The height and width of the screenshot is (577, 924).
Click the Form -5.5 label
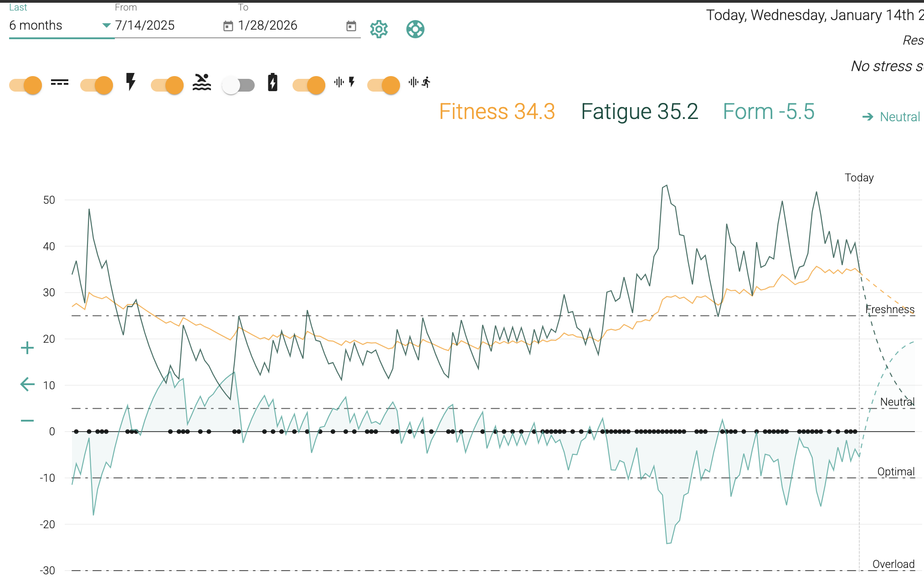pyautogui.click(x=769, y=112)
